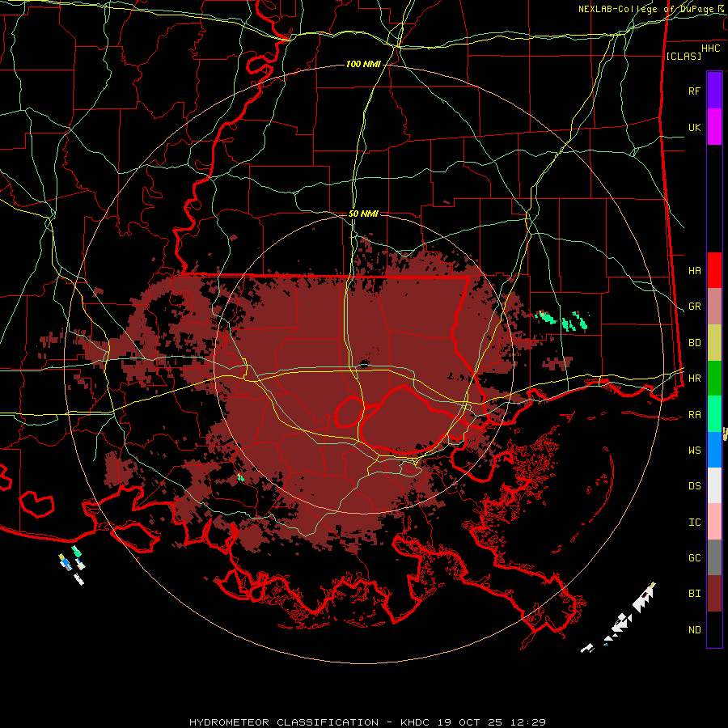728x728 pixels.
Task: Click the HR green legend swatch
Action: point(714,379)
